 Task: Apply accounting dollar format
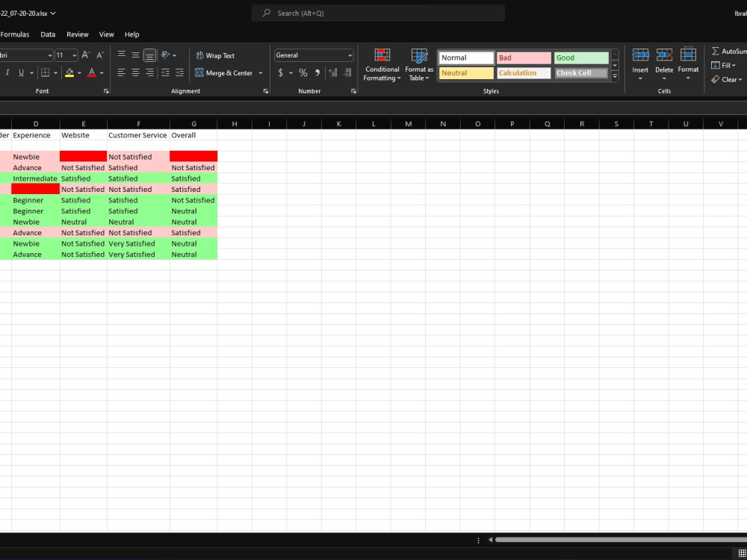tap(281, 73)
